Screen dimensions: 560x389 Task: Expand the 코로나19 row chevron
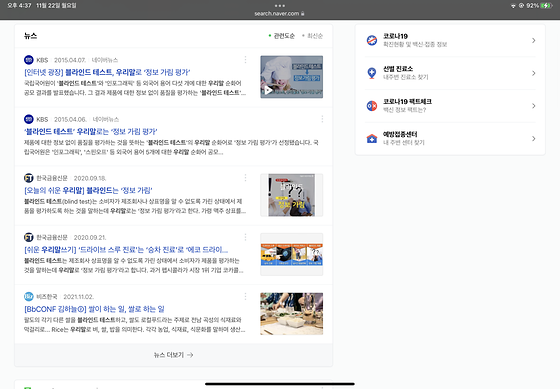tap(534, 40)
